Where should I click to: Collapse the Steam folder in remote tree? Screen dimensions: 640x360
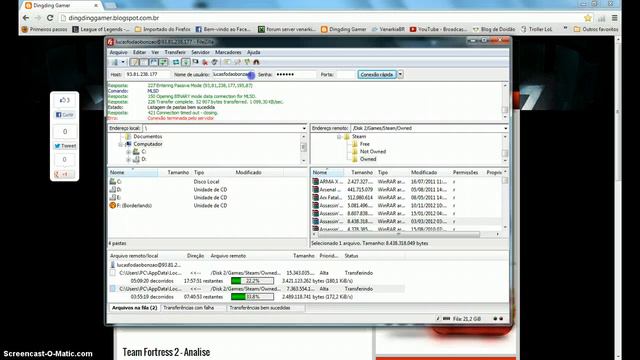click(x=339, y=137)
